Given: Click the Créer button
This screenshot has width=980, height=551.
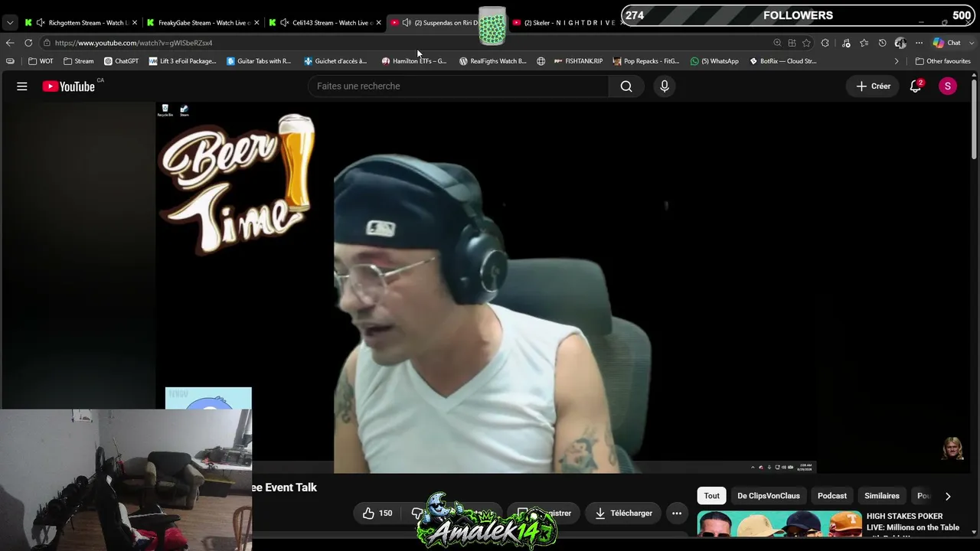Looking at the screenshot, I should click(873, 86).
